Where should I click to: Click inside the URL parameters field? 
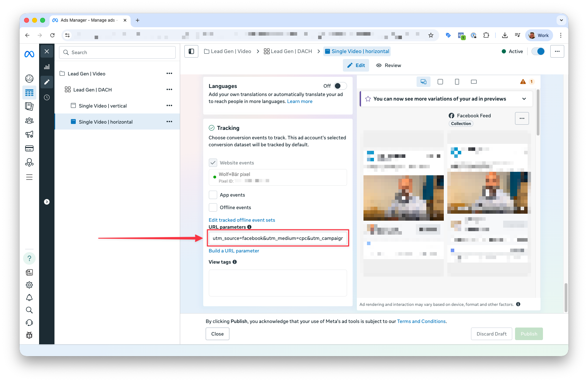pyautogui.click(x=278, y=238)
